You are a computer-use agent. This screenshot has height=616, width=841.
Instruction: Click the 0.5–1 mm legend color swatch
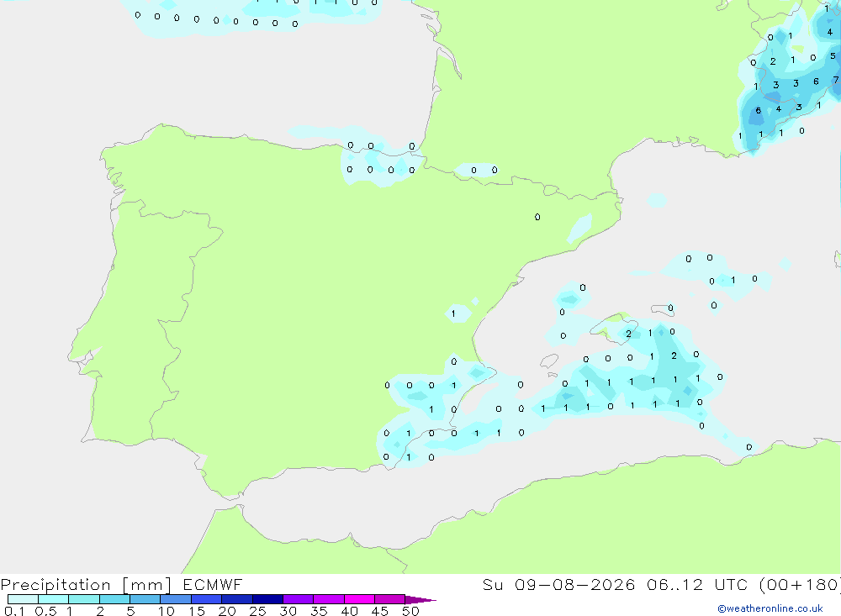coord(53,599)
